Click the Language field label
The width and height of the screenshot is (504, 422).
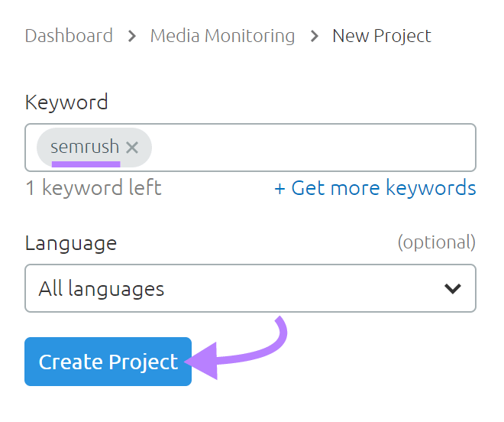[71, 243]
